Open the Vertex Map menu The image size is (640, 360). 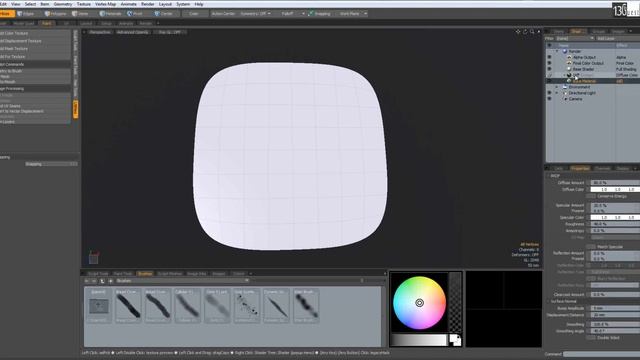pos(106,4)
